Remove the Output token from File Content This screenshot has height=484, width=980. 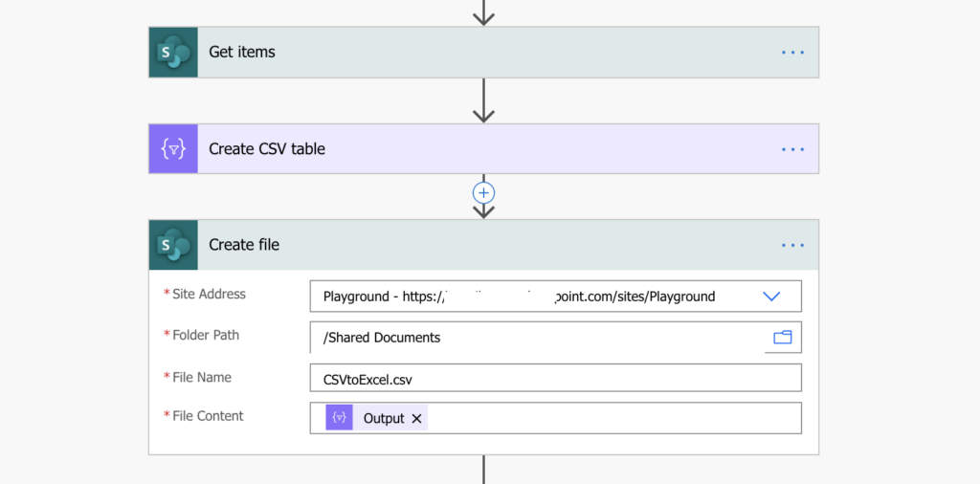pos(417,418)
